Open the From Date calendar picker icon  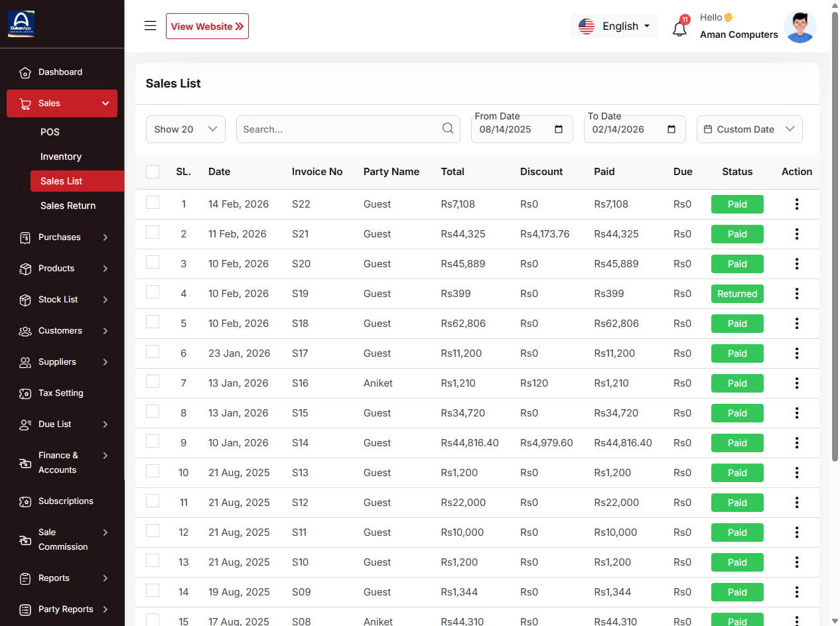[558, 129]
